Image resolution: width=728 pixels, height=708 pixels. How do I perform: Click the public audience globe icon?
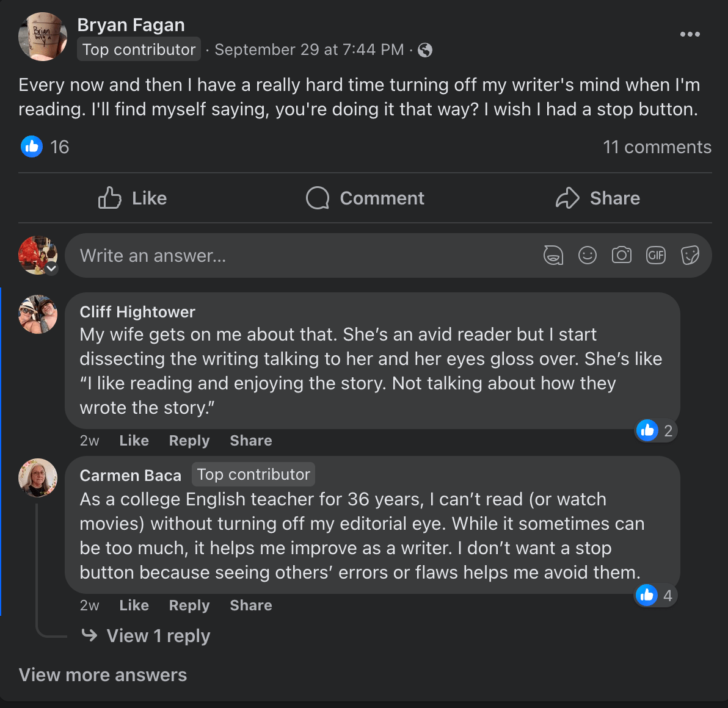coord(425,50)
